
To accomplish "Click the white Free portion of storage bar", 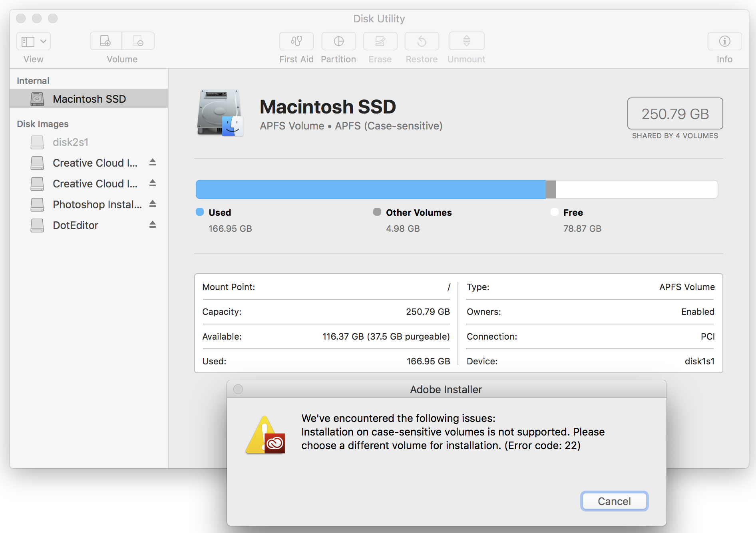I will pyautogui.click(x=637, y=189).
